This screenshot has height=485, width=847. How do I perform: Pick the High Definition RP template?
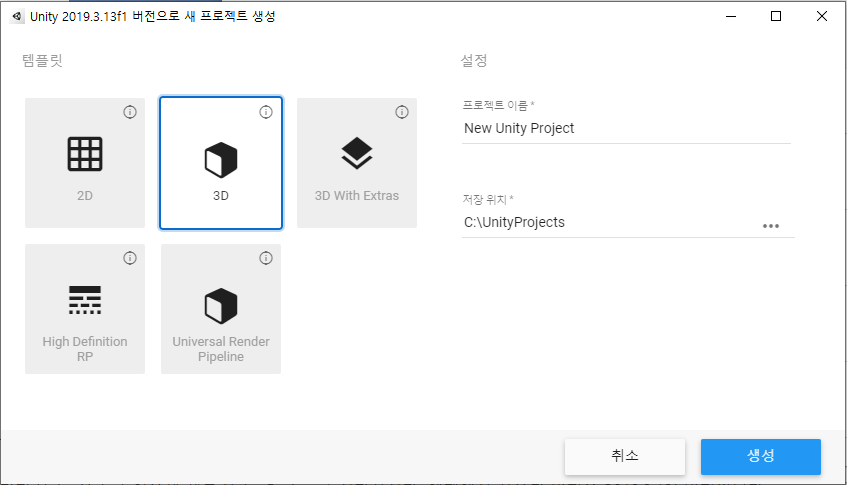(85, 308)
